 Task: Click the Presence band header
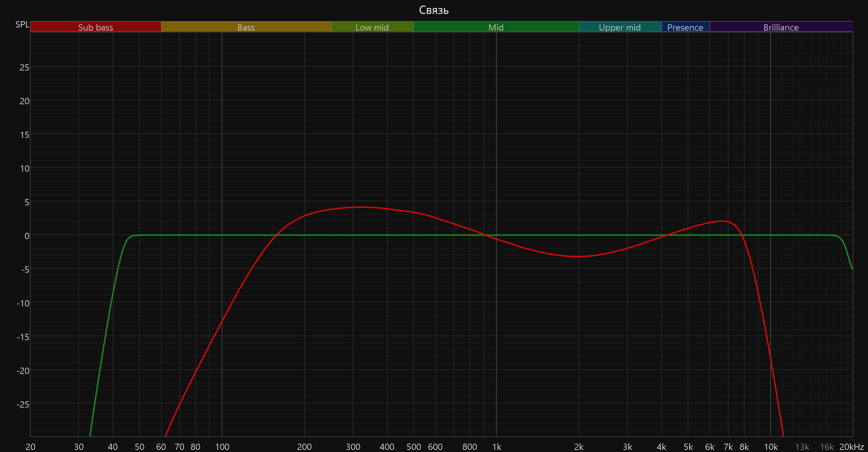685,27
